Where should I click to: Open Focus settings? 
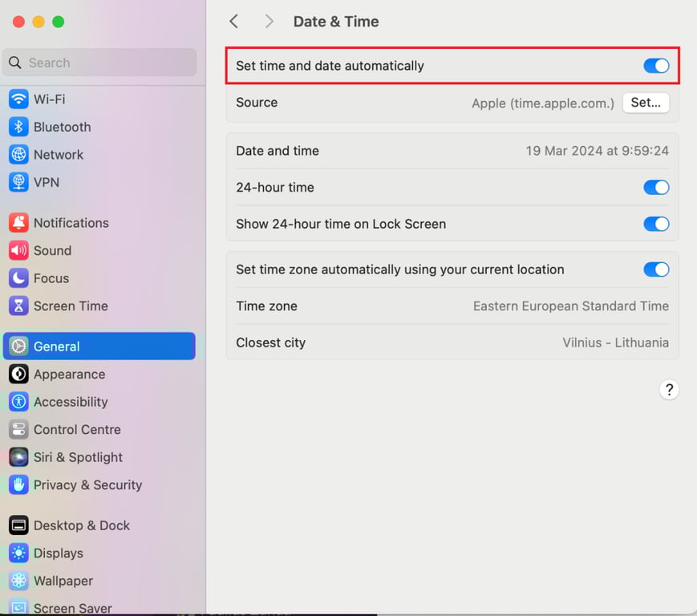pos(48,278)
